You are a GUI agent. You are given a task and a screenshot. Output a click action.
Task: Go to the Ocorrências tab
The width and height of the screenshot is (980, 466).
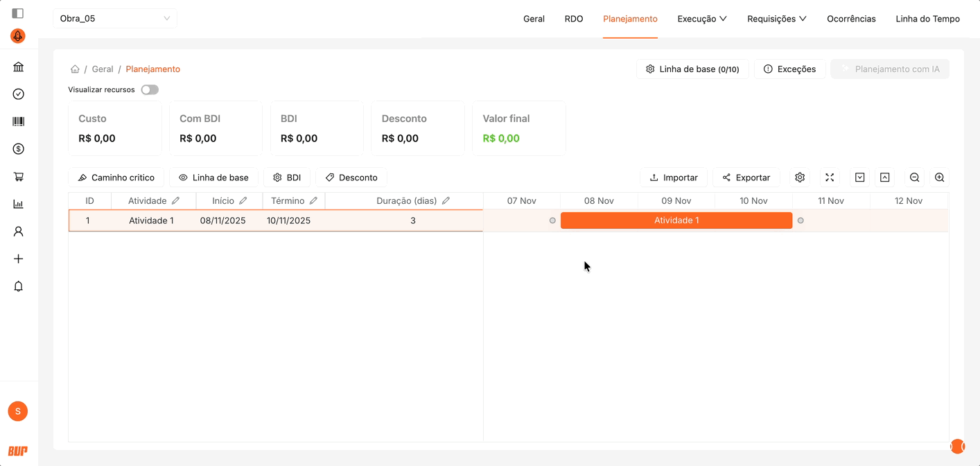coord(851,19)
